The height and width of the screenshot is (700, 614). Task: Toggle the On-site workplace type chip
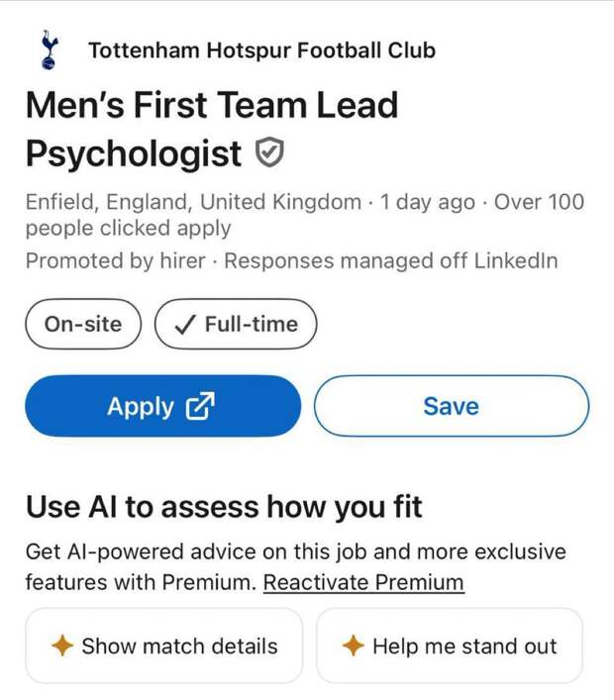point(83,325)
